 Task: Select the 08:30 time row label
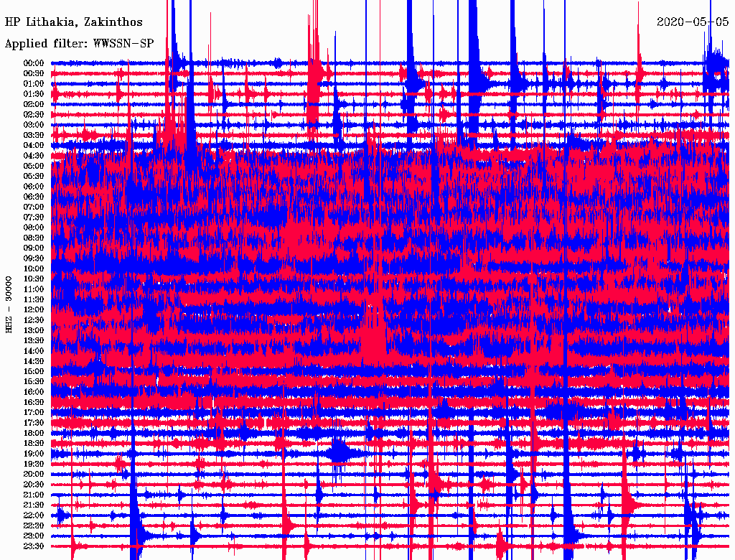point(34,238)
